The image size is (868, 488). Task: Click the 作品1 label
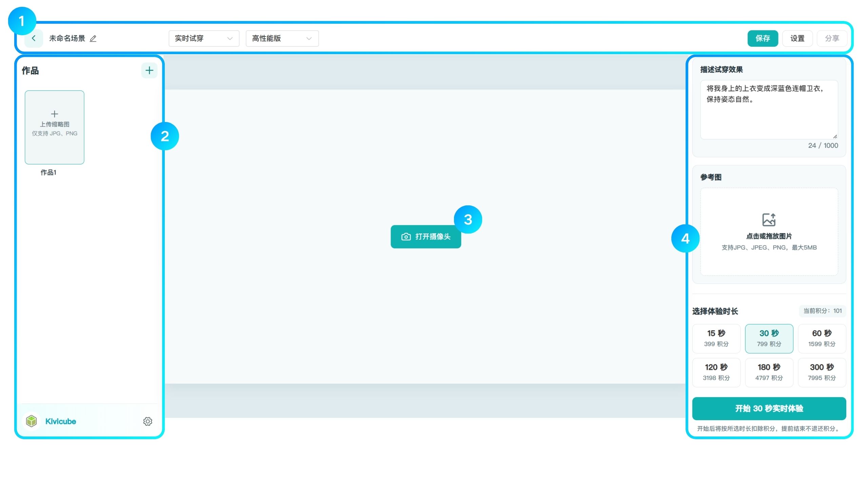coord(48,172)
